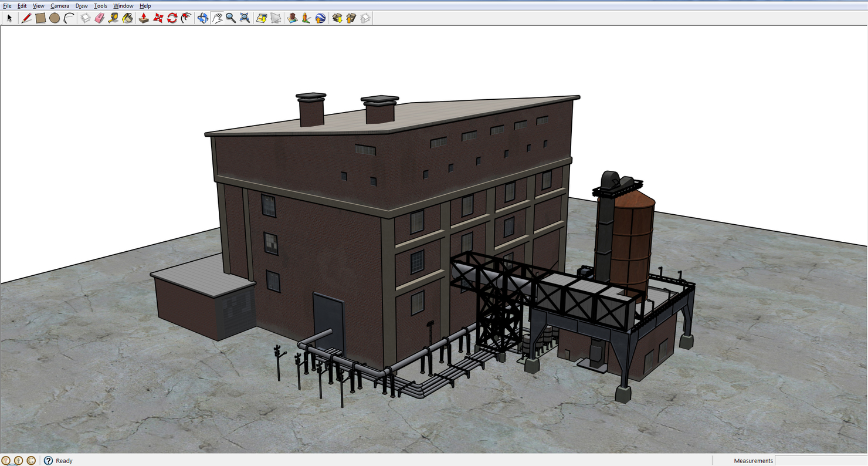Toggle terrain display on or off

tap(275, 18)
